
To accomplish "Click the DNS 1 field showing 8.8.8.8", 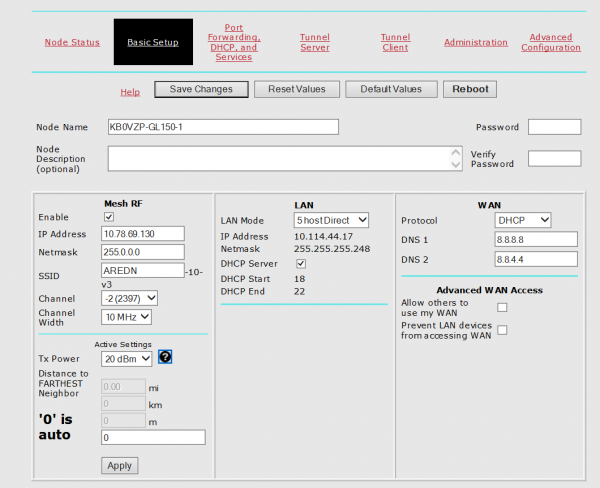I will [x=536, y=239].
